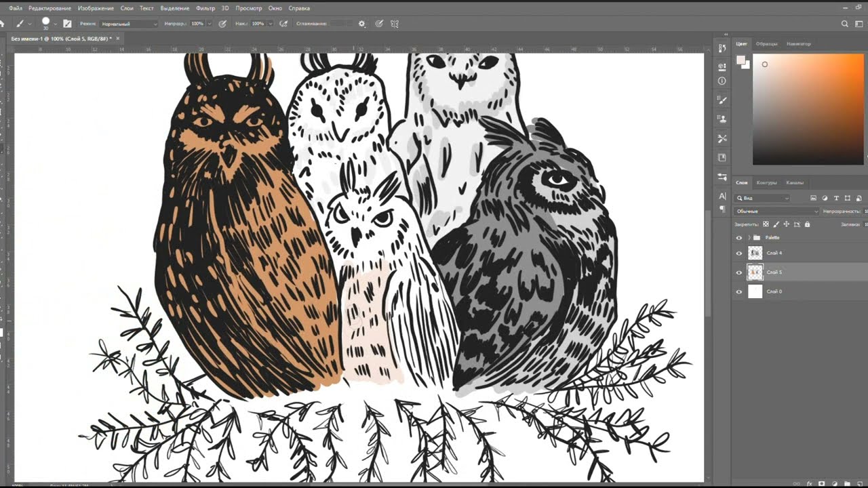Open the flow slider dropdown
868x488 pixels.
pyautogui.click(x=270, y=23)
